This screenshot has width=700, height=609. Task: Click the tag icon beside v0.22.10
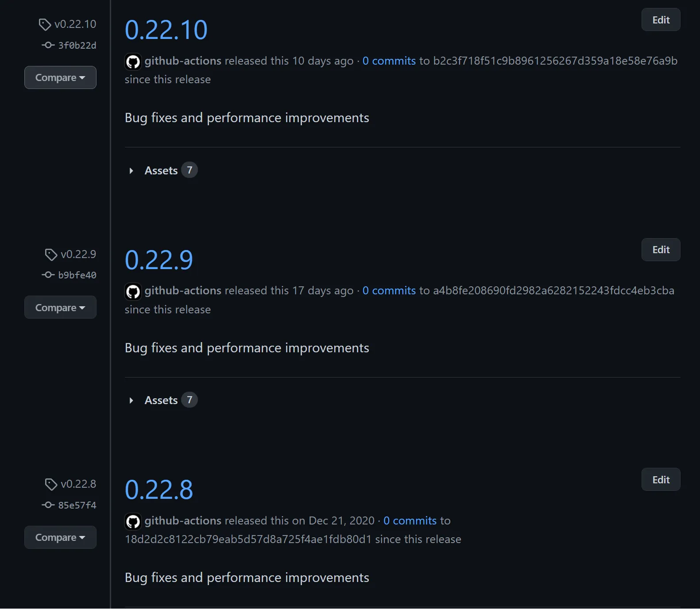click(45, 24)
